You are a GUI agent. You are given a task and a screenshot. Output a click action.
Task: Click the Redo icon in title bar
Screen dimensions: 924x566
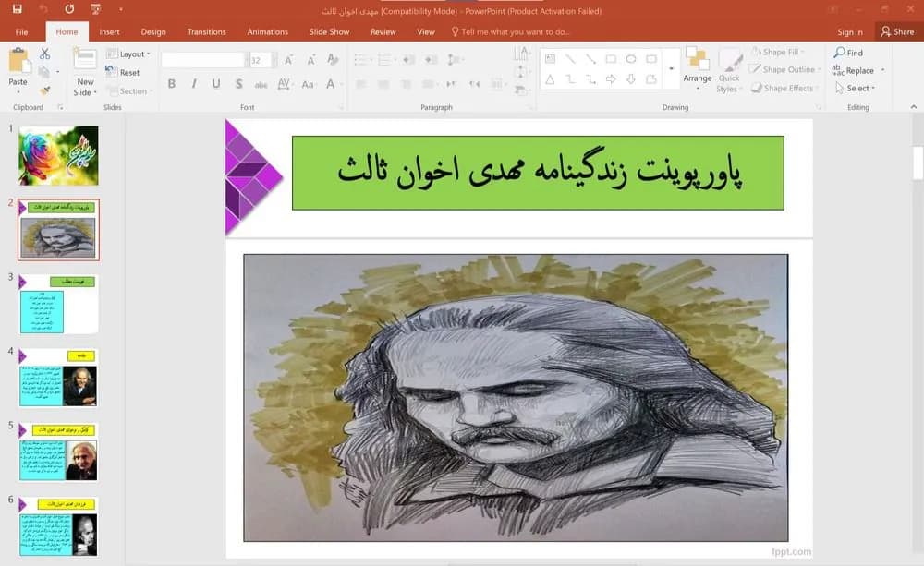point(69,9)
